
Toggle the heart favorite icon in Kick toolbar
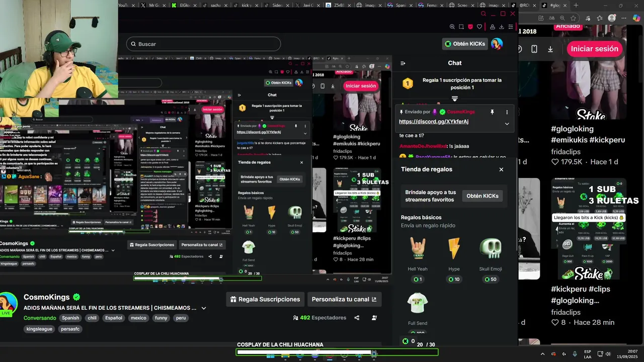(x=479, y=27)
